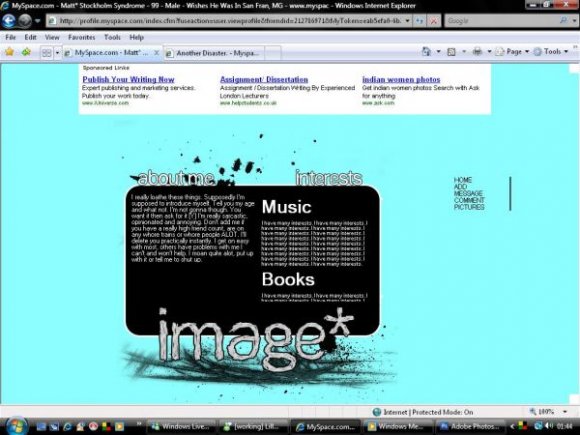
Task: Open the Quick Tabs grid icon
Action: point(47,53)
